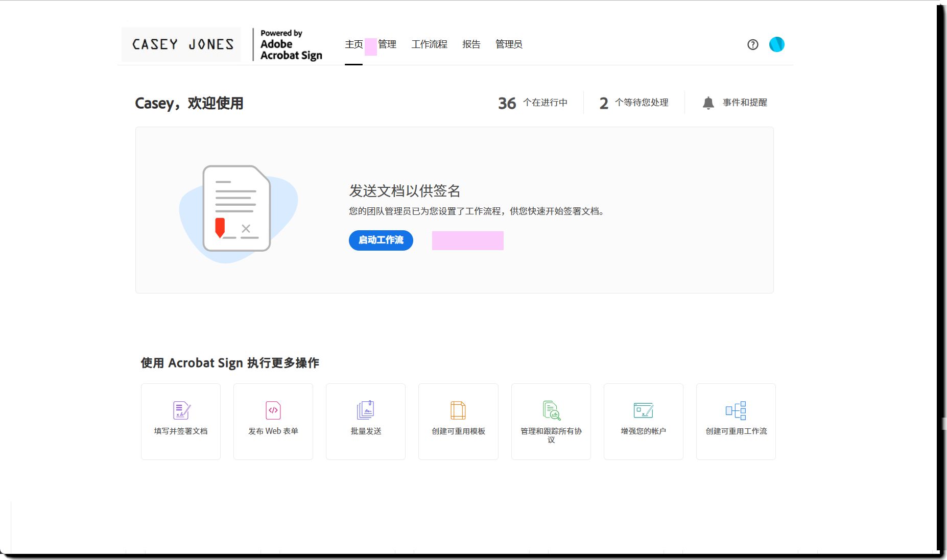947x560 pixels.
Task: View the 36 个在进行中 agreements
Action: 533,103
